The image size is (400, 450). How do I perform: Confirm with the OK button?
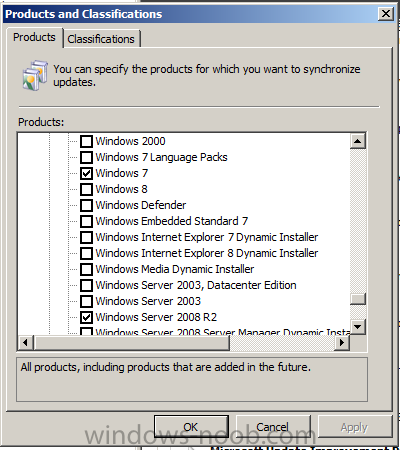click(x=191, y=427)
